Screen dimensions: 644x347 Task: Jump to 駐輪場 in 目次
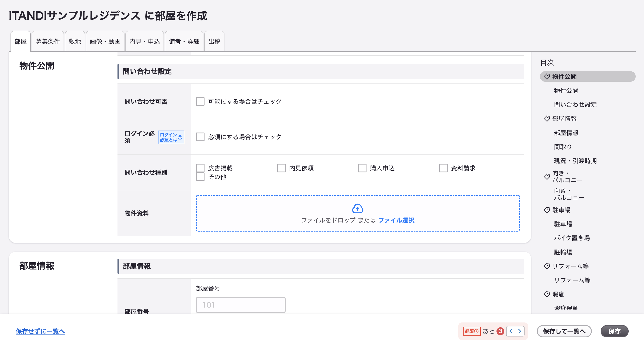click(563, 252)
